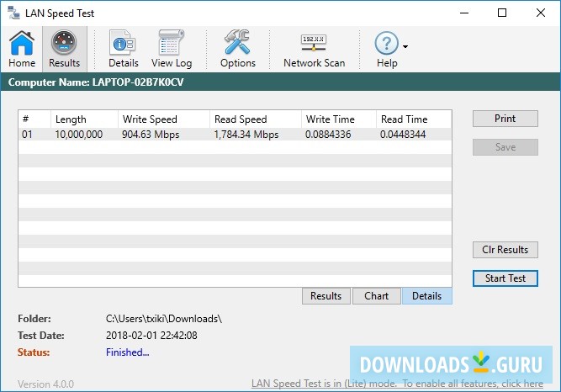This screenshot has width=561, height=392.
Task: Open the Options tools icon
Action: 237,49
